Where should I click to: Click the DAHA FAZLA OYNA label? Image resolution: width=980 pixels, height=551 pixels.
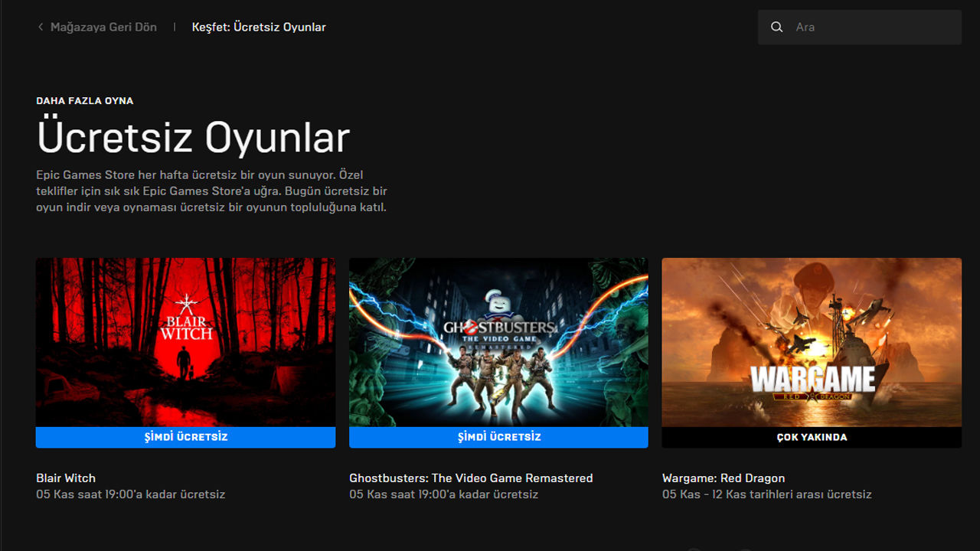pos(84,100)
